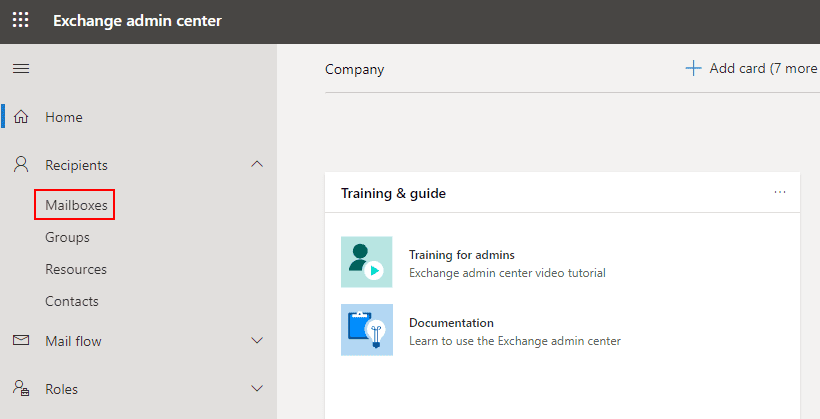Click the Mail flow envelope icon
The height and width of the screenshot is (419, 820).
[21, 341]
